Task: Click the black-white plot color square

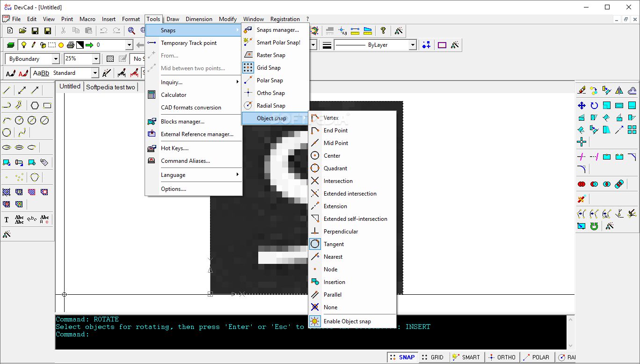Action: pos(80,45)
